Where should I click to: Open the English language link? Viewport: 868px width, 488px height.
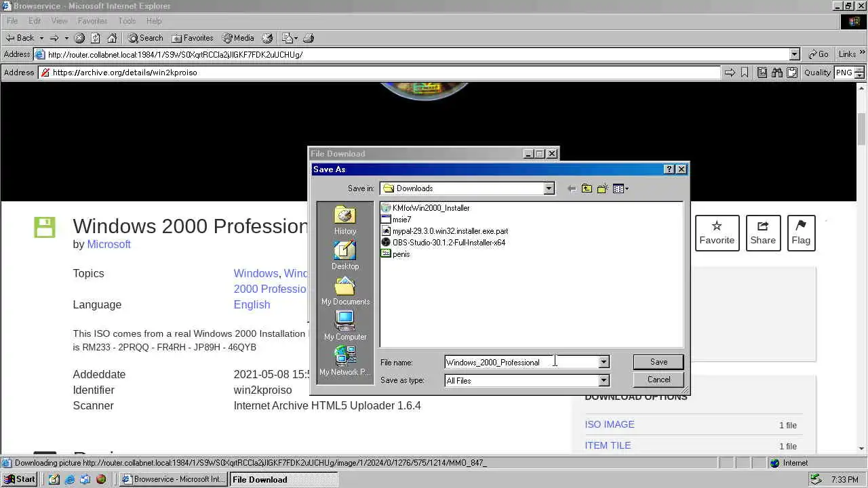(252, 305)
